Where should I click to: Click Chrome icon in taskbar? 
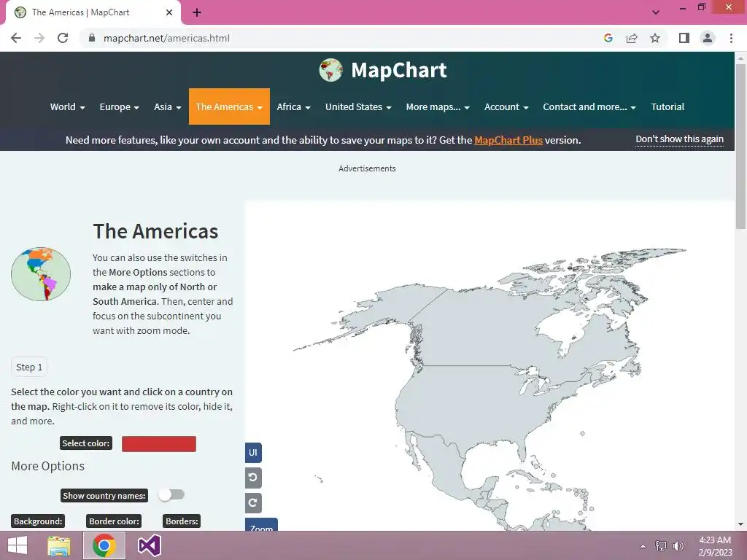(104, 545)
